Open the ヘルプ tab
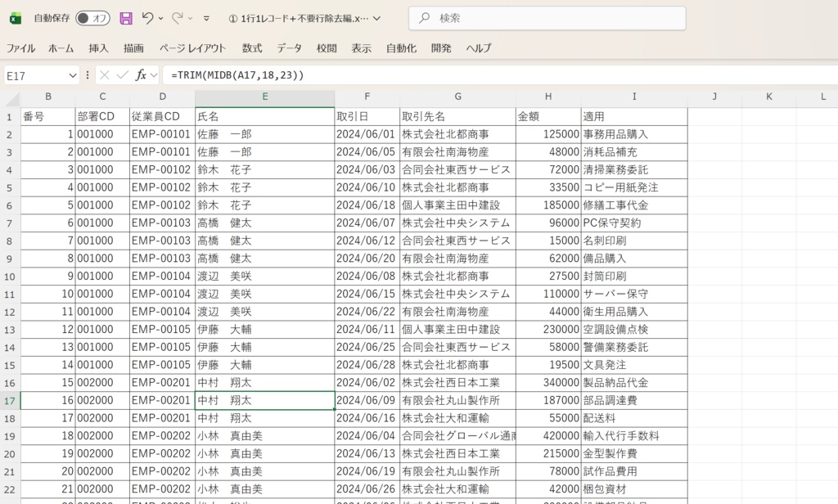The image size is (838, 504). (478, 48)
